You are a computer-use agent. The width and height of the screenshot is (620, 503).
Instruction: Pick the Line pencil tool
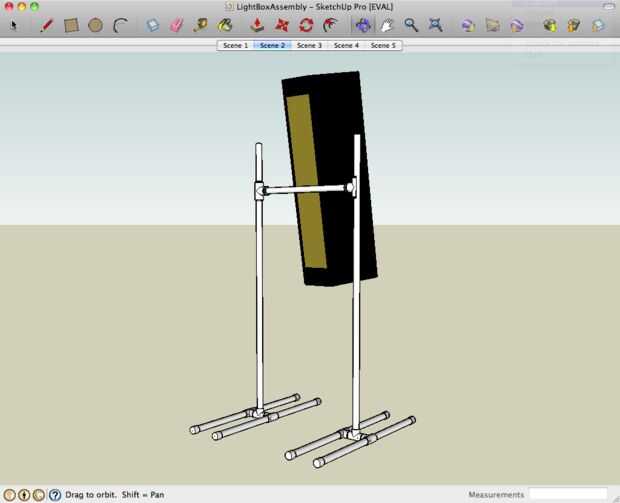click(x=46, y=25)
